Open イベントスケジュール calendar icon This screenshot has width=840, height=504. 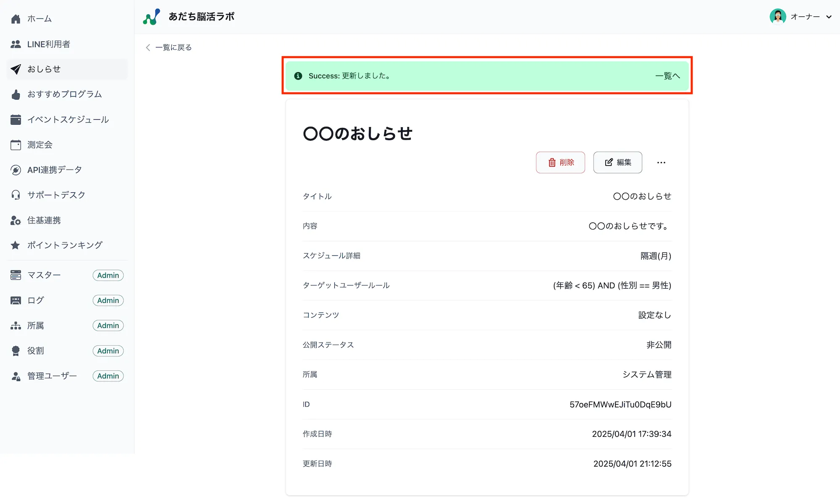(x=16, y=120)
